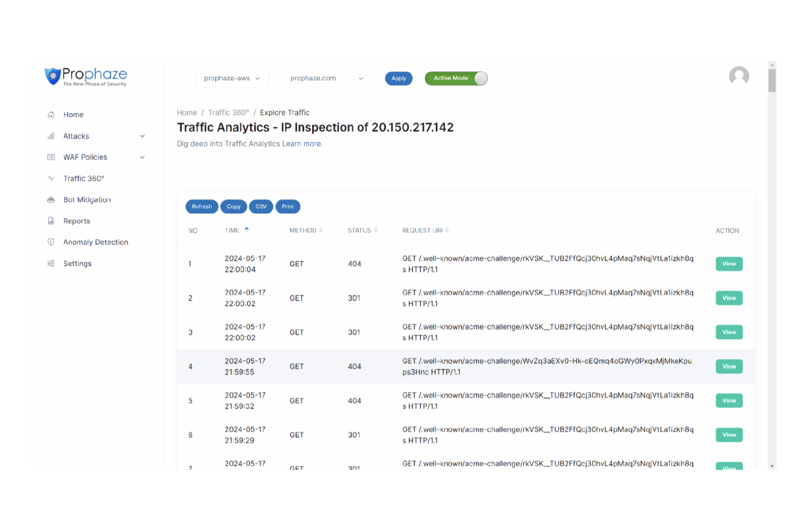Click the Anomaly Detection shield icon
Screen dimensions: 812x511
51,242
